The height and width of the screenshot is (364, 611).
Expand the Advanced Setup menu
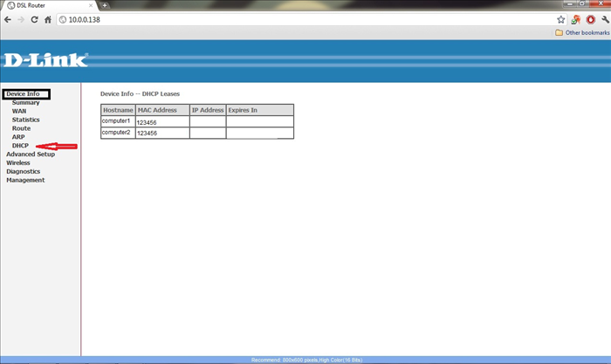30,155
